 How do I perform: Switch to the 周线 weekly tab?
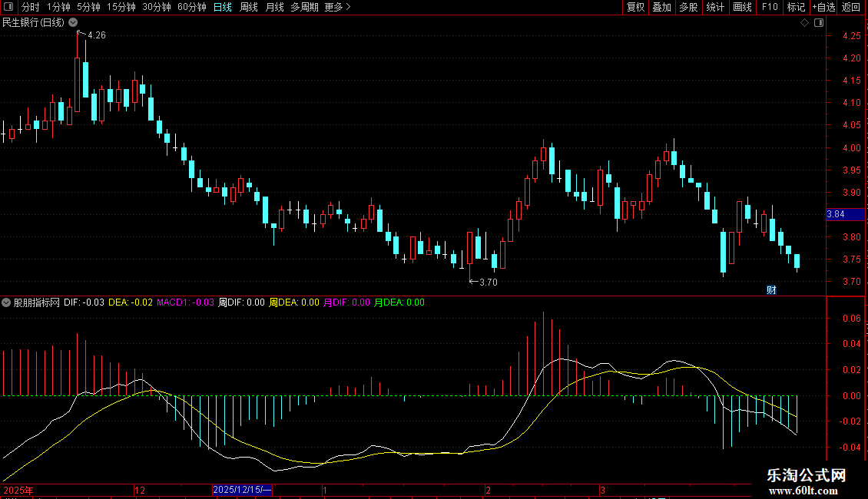click(249, 7)
